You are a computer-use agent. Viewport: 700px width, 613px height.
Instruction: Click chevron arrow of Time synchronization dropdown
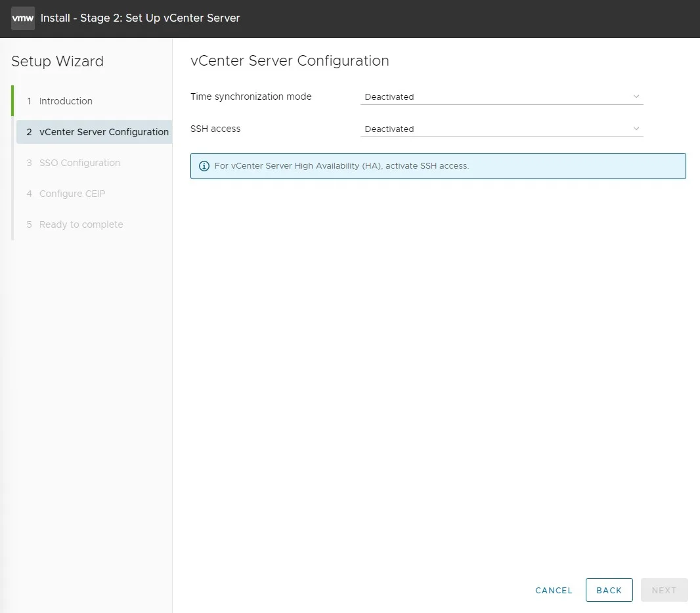pos(636,96)
